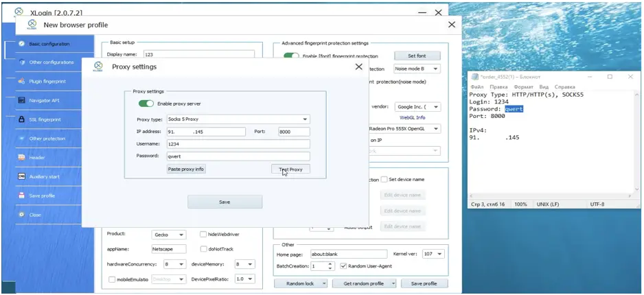Toggle font fingerprint protection switch
644x295 pixels.
pos(291,56)
